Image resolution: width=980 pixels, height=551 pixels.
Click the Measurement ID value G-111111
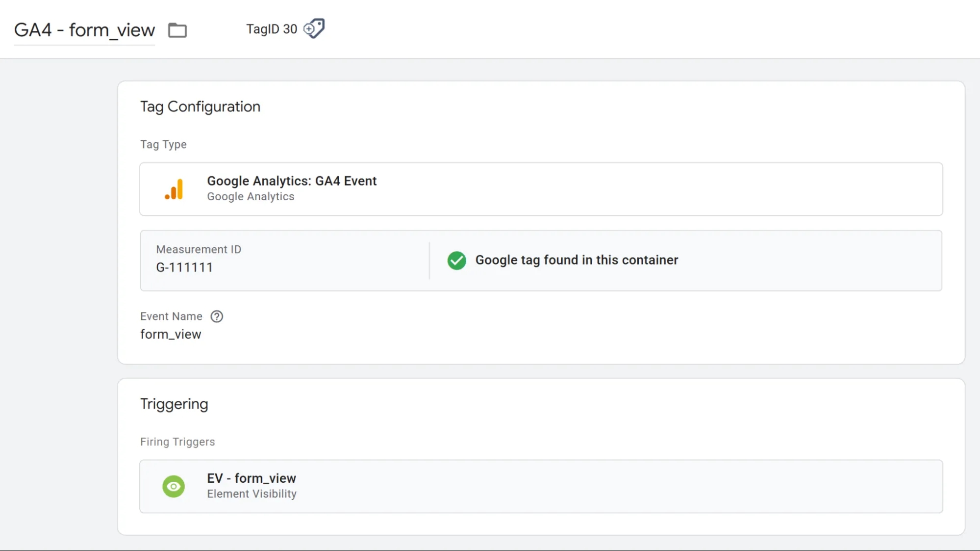[184, 267]
